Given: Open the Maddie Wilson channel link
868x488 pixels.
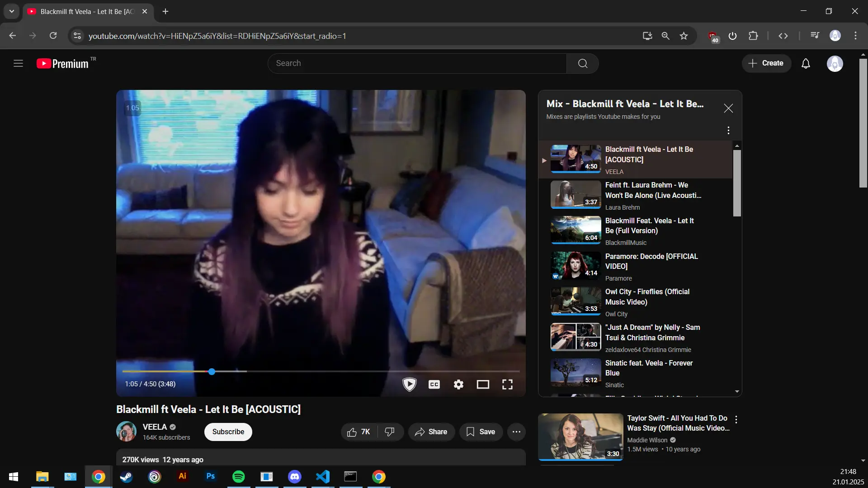Looking at the screenshot, I should point(647,440).
